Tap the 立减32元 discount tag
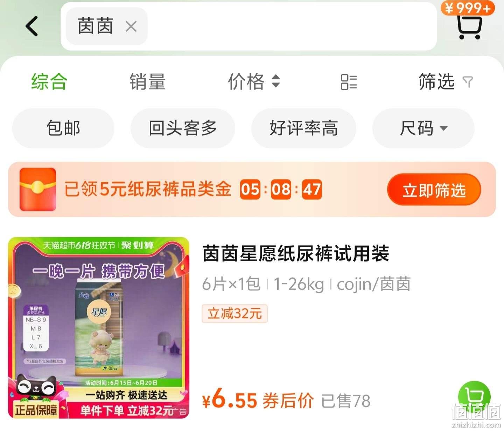 234,313
